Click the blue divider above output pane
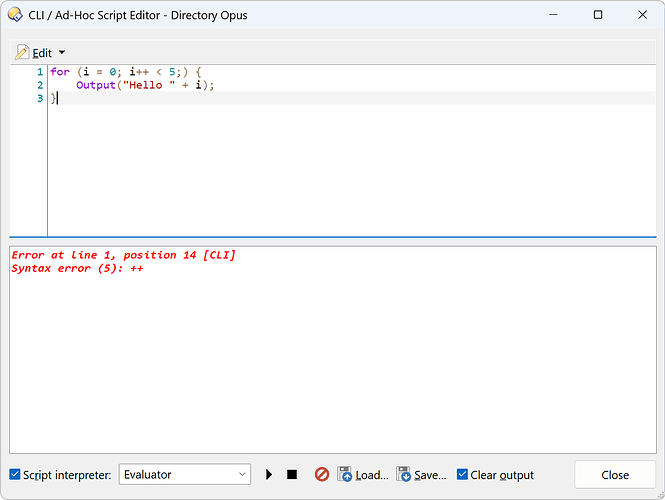 tap(332, 237)
